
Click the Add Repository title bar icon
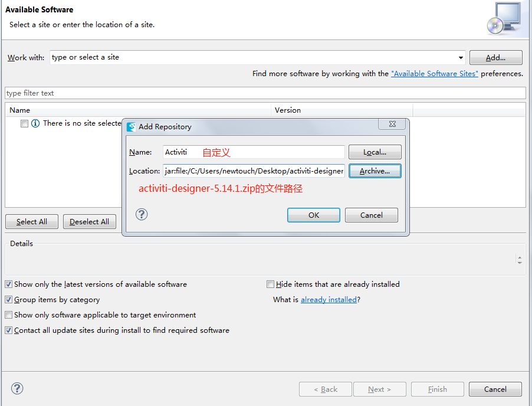point(131,127)
